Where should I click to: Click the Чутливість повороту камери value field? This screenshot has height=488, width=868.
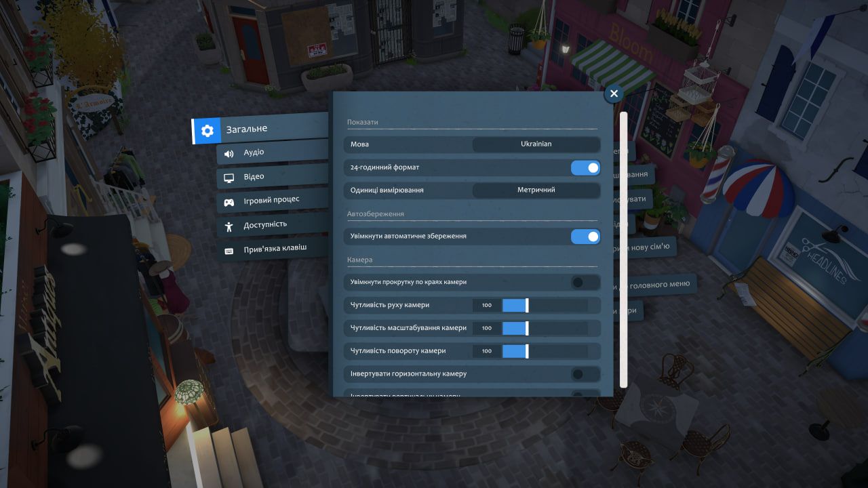coord(487,351)
